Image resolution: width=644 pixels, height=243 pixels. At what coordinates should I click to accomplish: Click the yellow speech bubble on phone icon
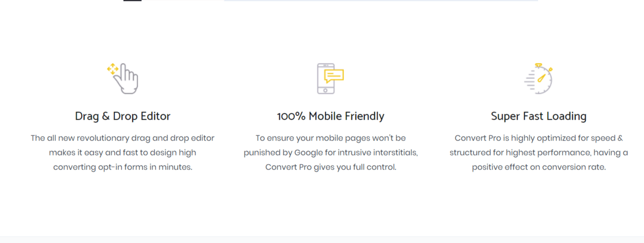[334, 75]
